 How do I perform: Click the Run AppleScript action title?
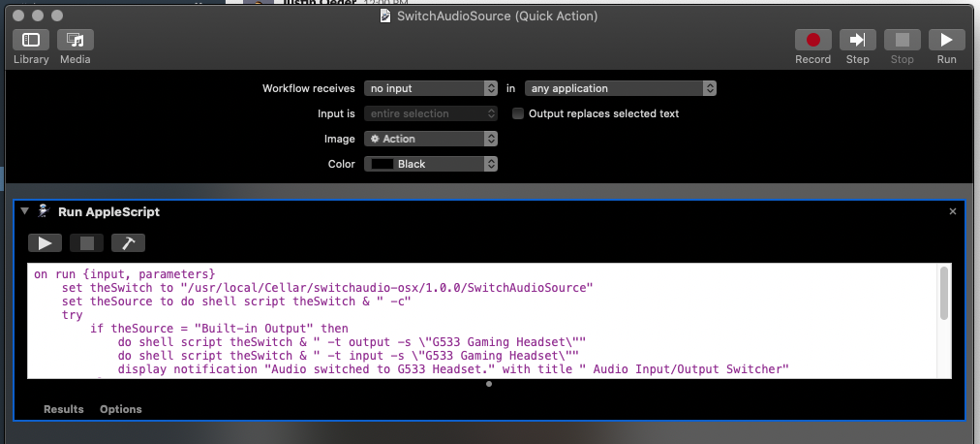[108, 211]
